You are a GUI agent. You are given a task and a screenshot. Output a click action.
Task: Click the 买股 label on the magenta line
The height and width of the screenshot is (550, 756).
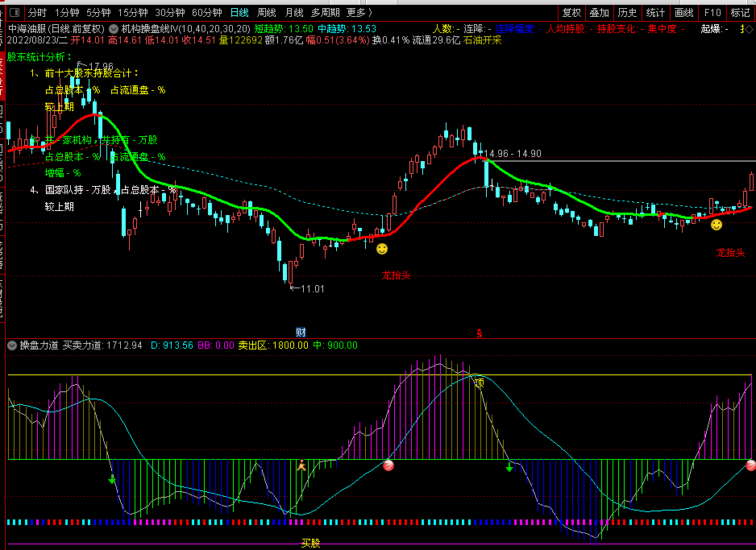click(310, 544)
